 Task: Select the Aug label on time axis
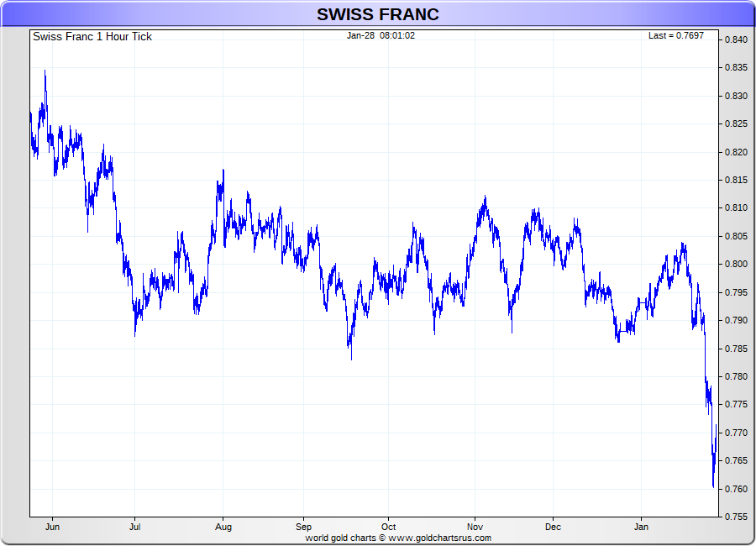pos(223,528)
